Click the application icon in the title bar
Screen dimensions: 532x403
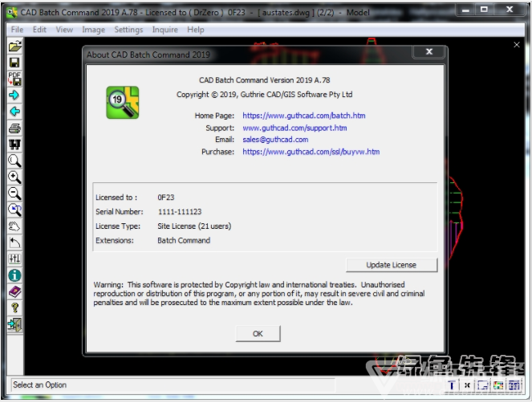[x=11, y=13]
